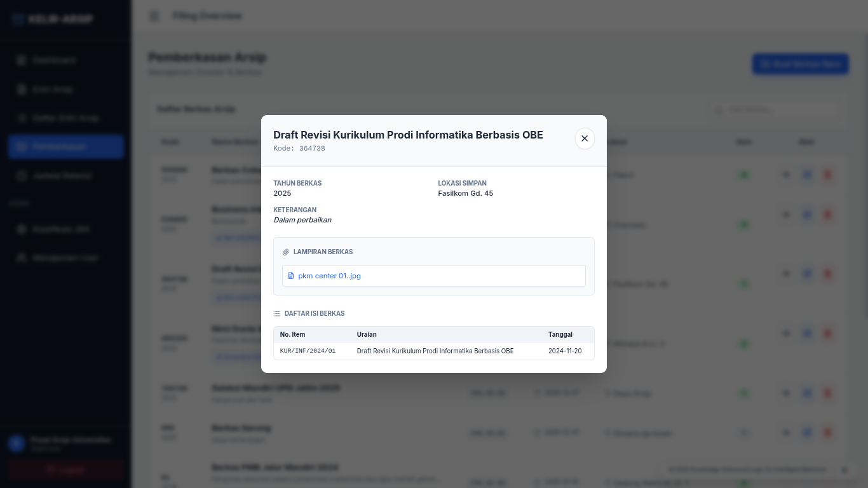868x488 pixels.
Task: Open Jadwal Retensi in the sidebar
Action: click(x=62, y=176)
